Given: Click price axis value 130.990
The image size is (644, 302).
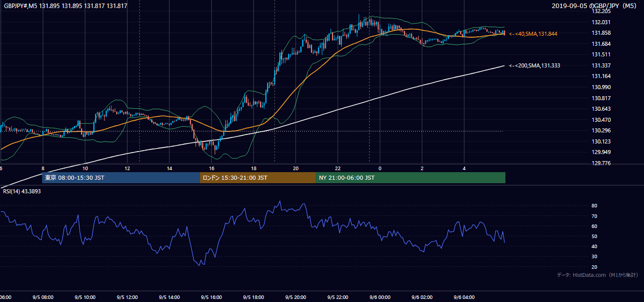Looking at the screenshot, I should [x=601, y=88].
